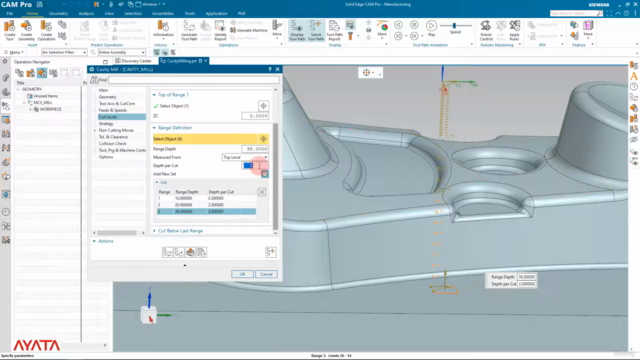The image size is (640, 360).
Task: Toggle the second selection toolbar icon beside Entire Assembly
Action: [x=165, y=52]
